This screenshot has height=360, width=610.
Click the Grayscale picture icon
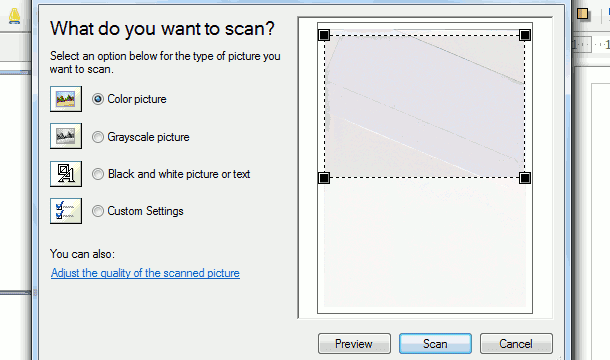(66, 136)
